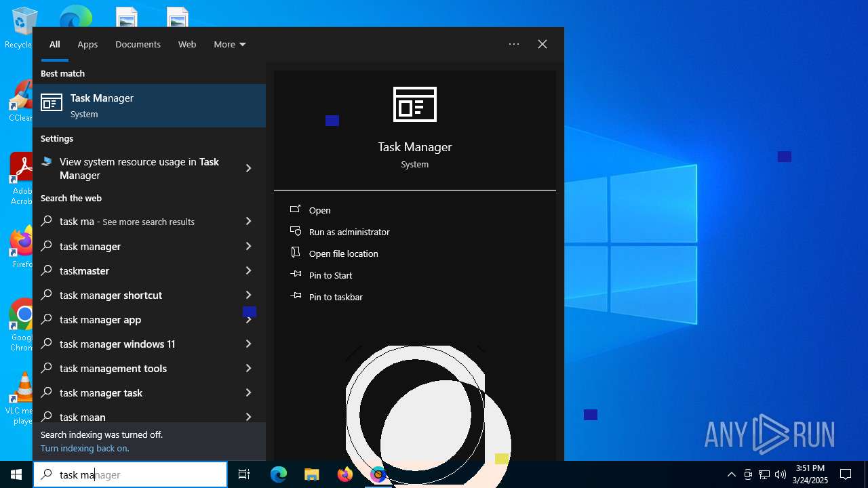Select 'task ma - See more search results'
868x488 pixels.
133,222
